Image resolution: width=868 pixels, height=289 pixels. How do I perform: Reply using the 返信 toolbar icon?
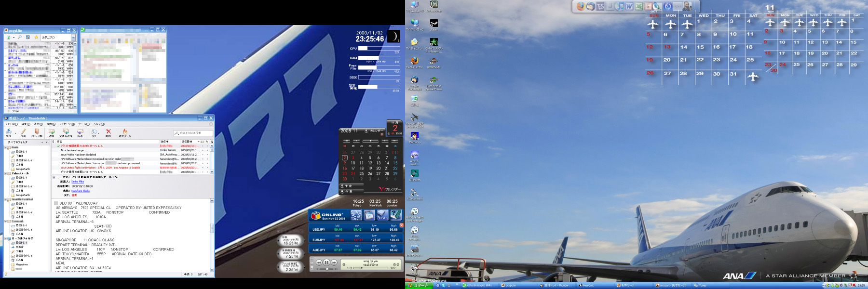(x=52, y=132)
